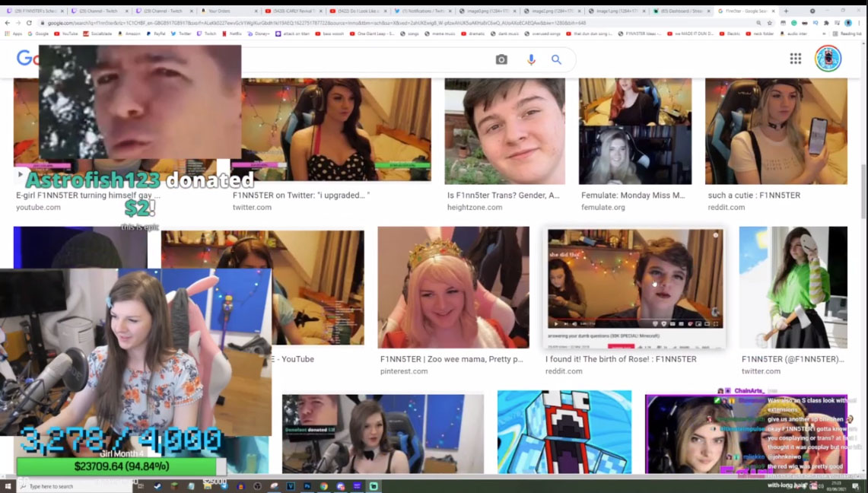The image size is (868, 493).
Task: Open the 'neck folder' bookmark
Action: tap(759, 33)
